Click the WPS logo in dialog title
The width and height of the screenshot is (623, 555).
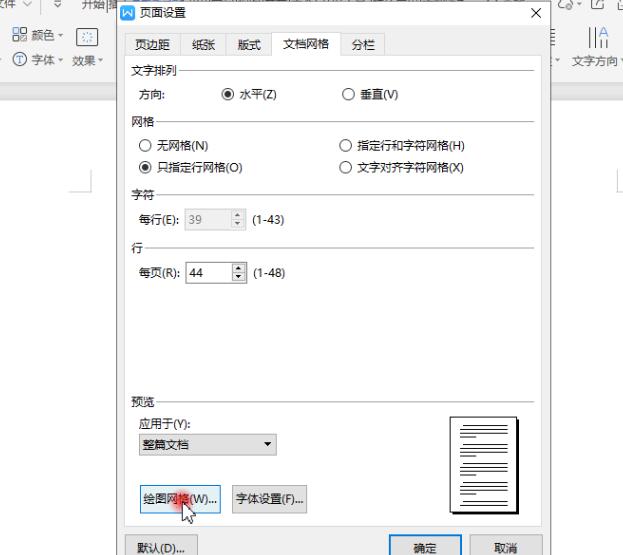tap(128, 13)
